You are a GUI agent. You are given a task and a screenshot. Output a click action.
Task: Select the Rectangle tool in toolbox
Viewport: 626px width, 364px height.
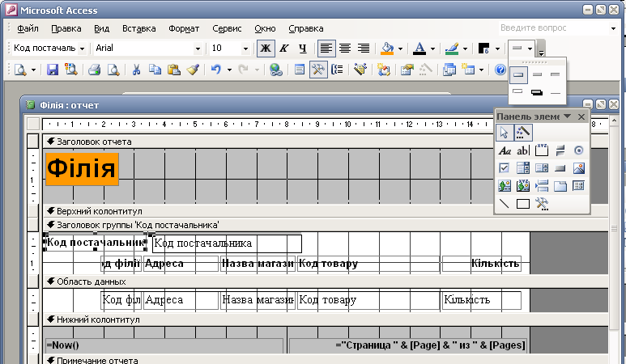pyautogui.click(x=522, y=204)
